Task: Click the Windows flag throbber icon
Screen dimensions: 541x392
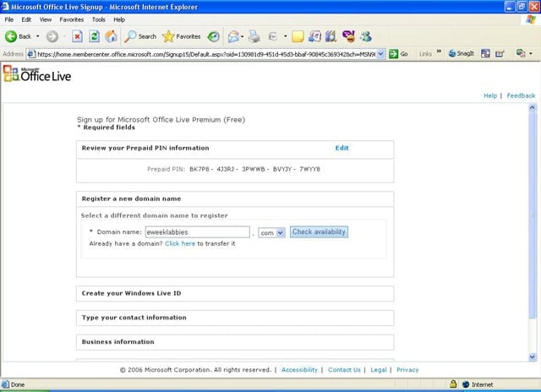Action: 531,19
